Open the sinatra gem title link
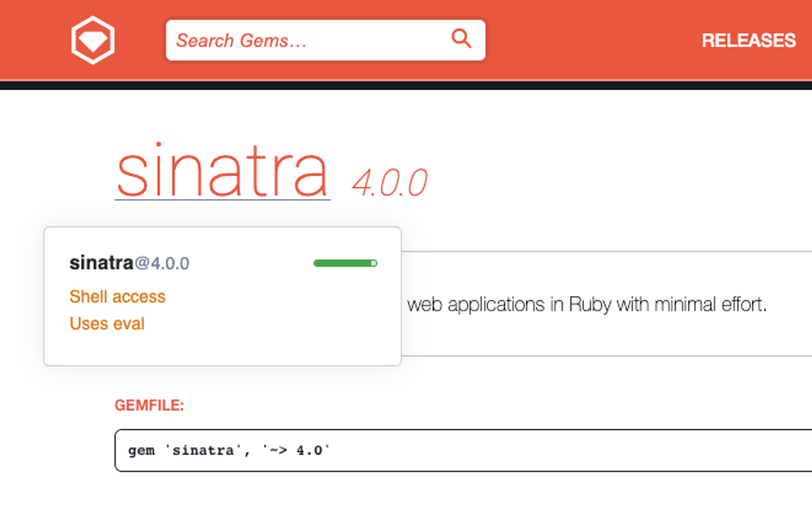The width and height of the screenshot is (812, 506). (223, 171)
